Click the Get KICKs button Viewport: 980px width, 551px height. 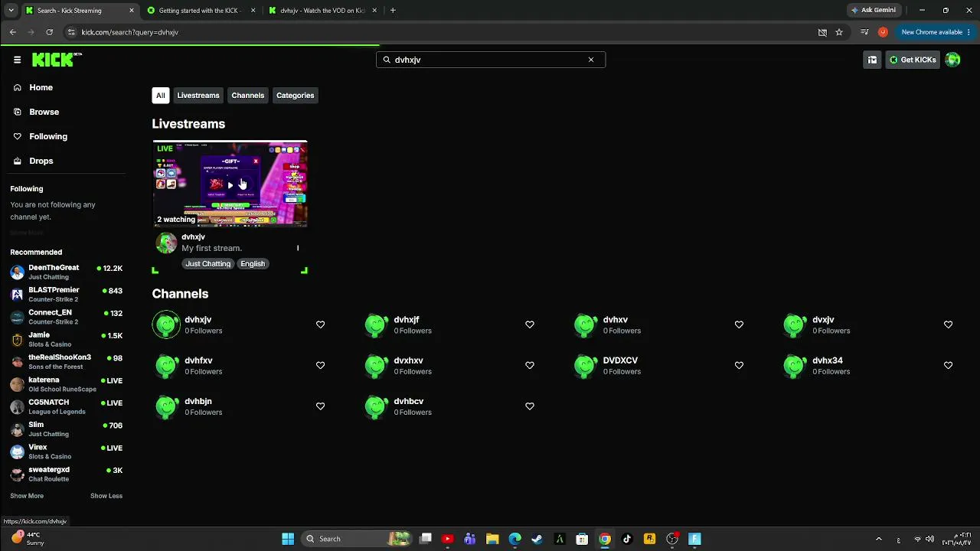tap(913, 60)
